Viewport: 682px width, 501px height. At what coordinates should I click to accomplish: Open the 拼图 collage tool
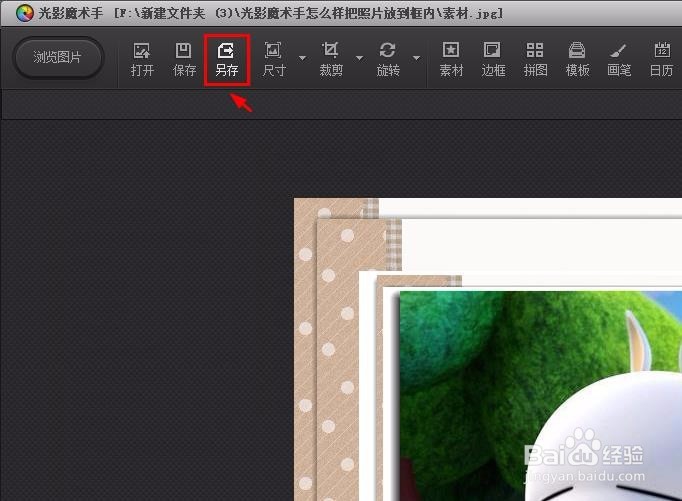coord(535,60)
